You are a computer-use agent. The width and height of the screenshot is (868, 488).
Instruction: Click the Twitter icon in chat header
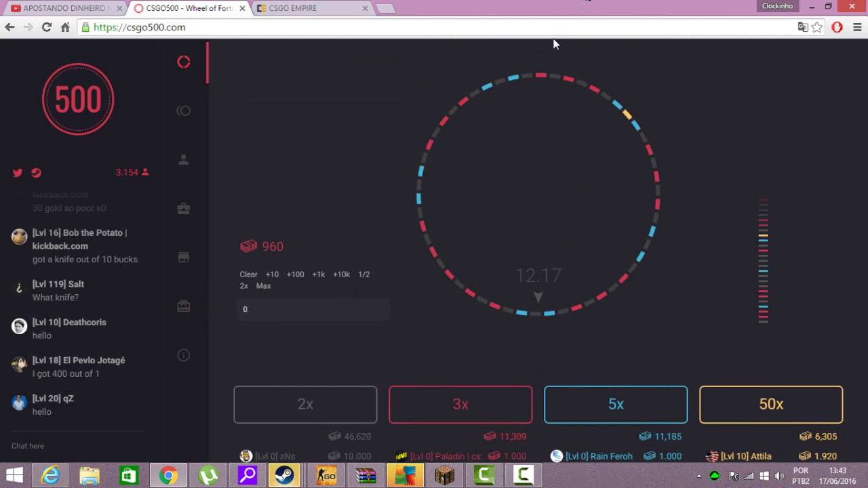coord(18,173)
